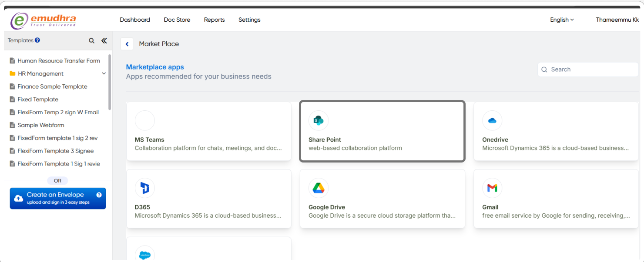Click the Gmail icon

tap(492, 188)
